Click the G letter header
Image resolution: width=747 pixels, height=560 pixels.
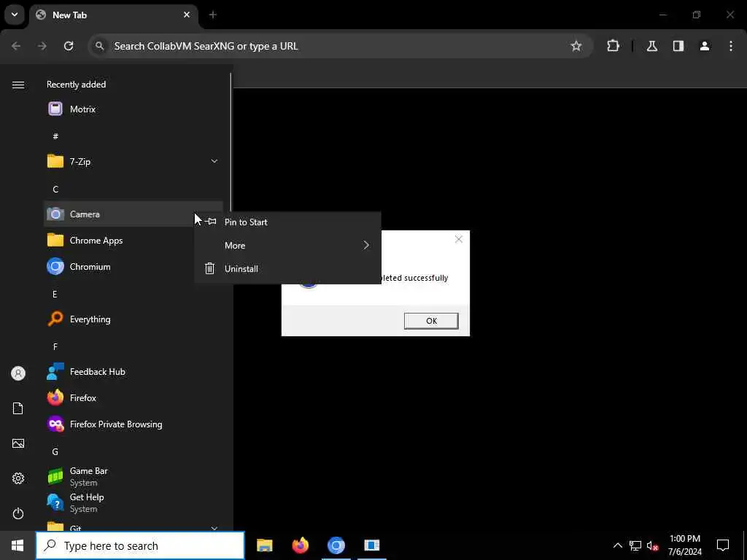pyautogui.click(x=55, y=451)
